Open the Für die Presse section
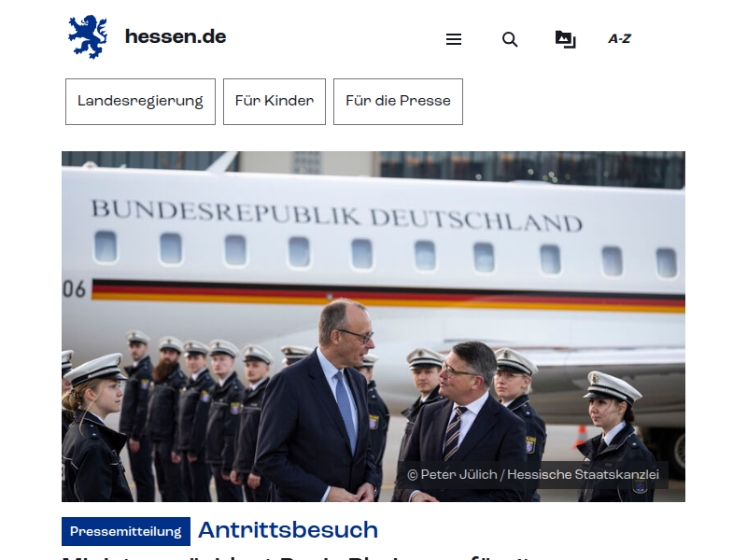 (x=398, y=102)
